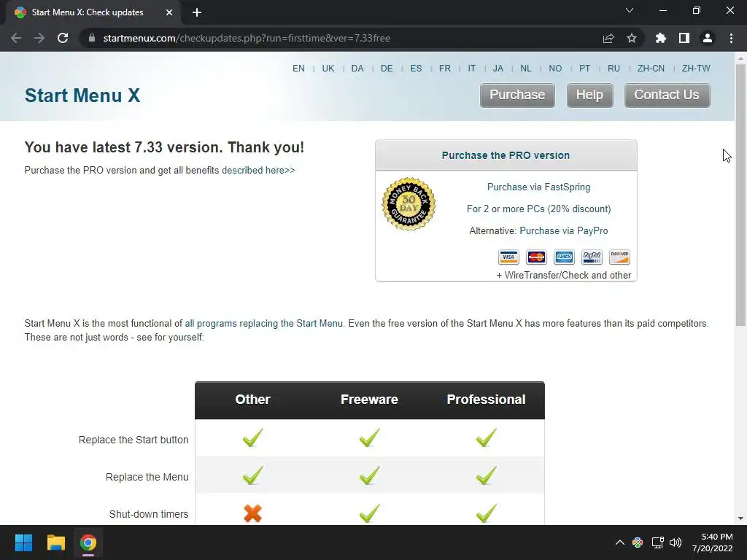
Task: Go back with the back arrow
Action: point(16,38)
